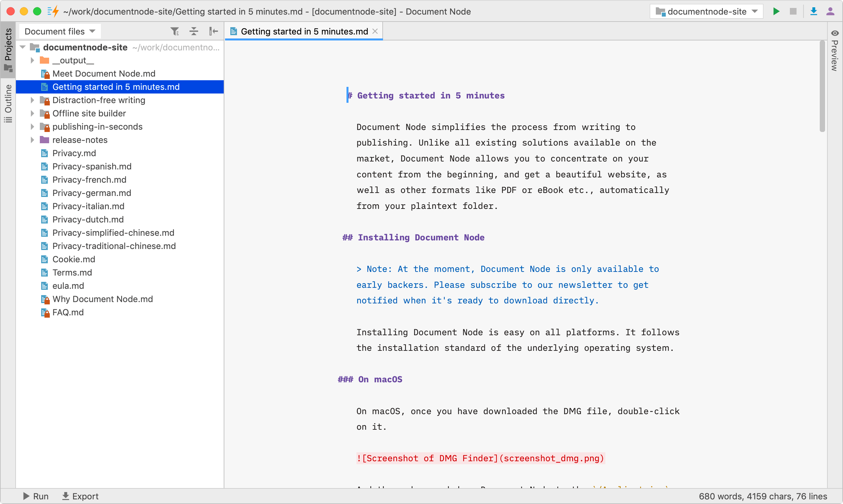Expand the __output__ folder

tap(32, 60)
